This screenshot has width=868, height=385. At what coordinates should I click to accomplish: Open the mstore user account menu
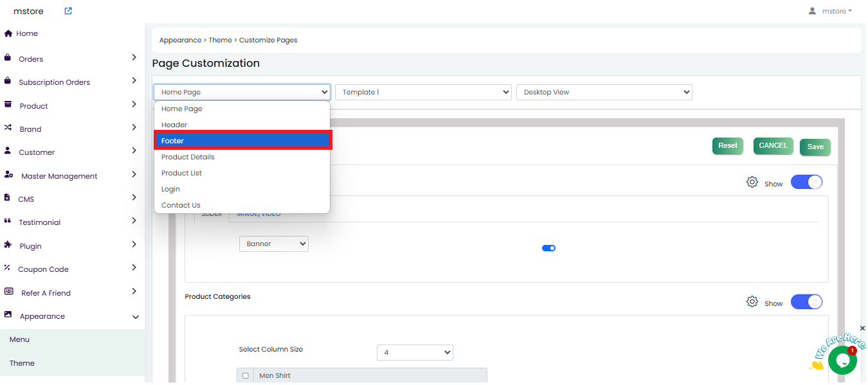point(830,11)
